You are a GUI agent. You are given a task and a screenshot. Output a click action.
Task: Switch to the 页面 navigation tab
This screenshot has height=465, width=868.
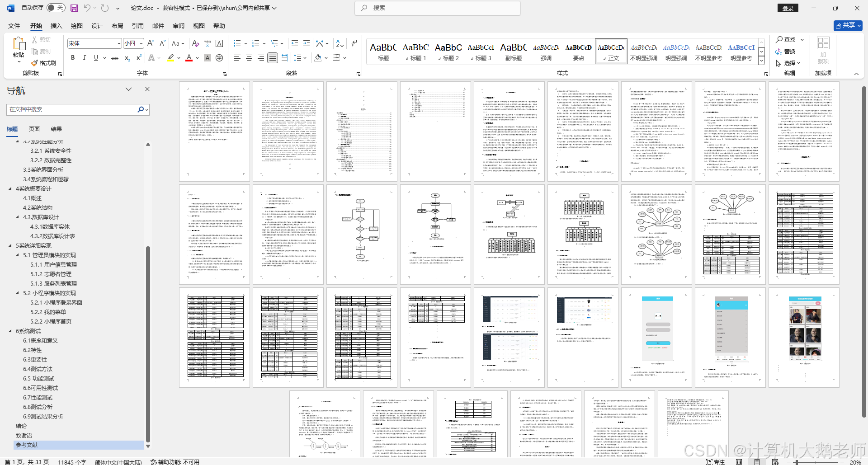[x=34, y=129]
